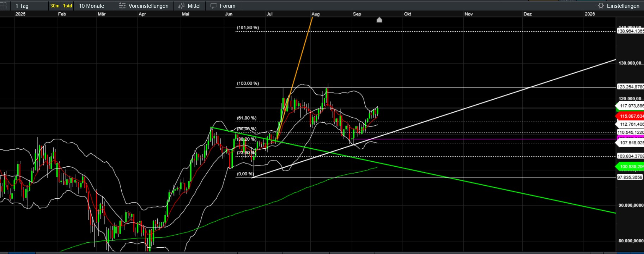
Task: Click the 117.973,886 price tag
Action: point(630,106)
